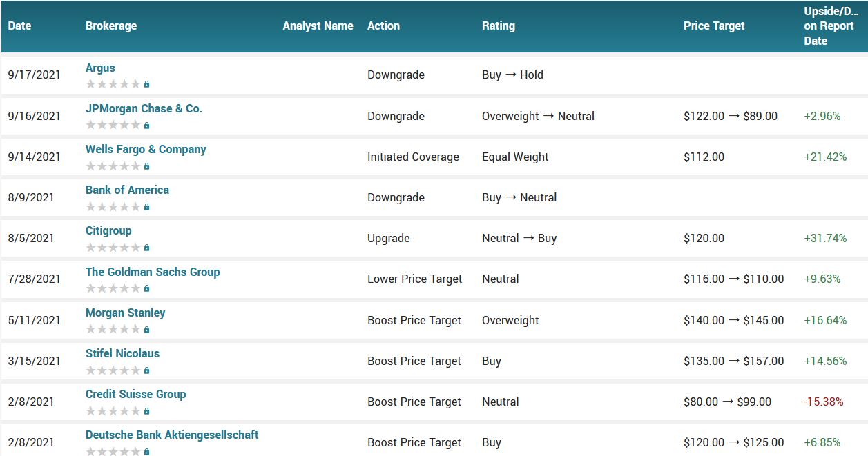Click the lock icon under Wells Fargo & Company

pos(146,166)
